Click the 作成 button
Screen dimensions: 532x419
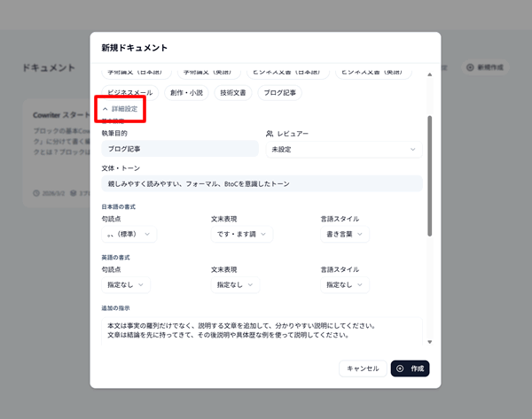[411, 369]
